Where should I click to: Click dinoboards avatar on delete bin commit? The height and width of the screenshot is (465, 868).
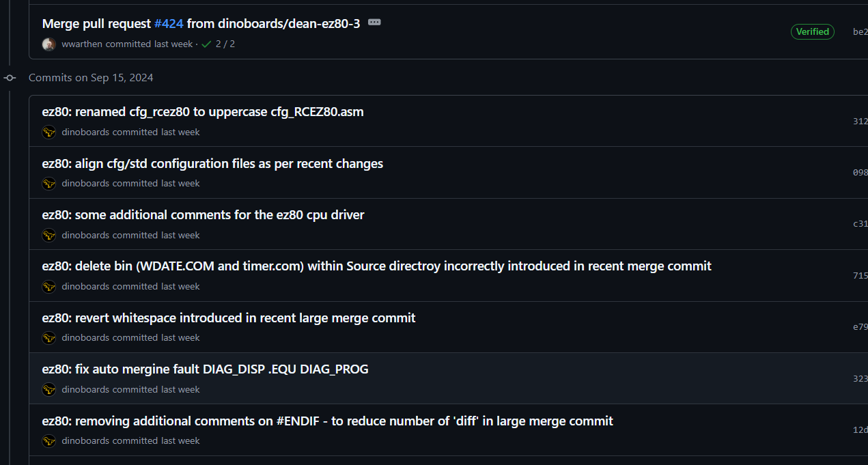pos(48,287)
